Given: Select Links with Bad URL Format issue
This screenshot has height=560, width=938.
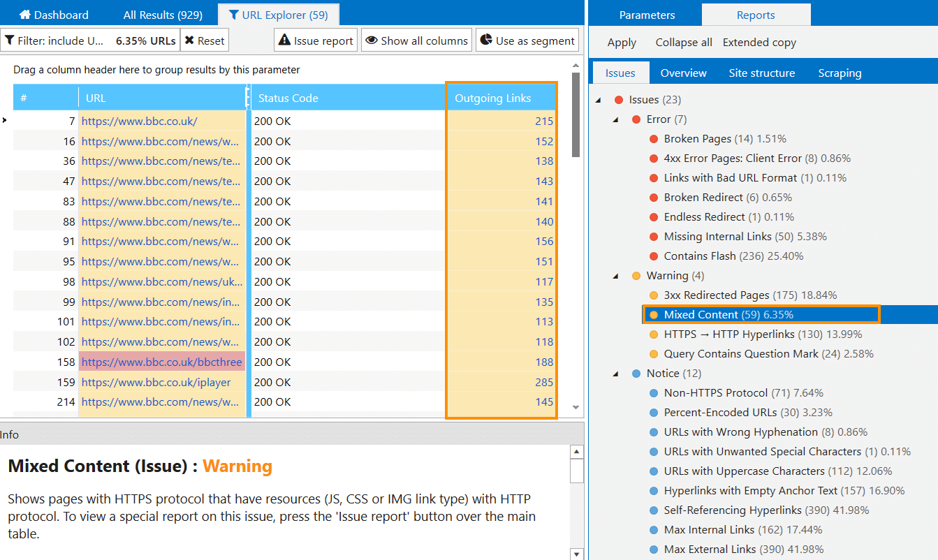Looking at the screenshot, I should [x=755, y=178].
